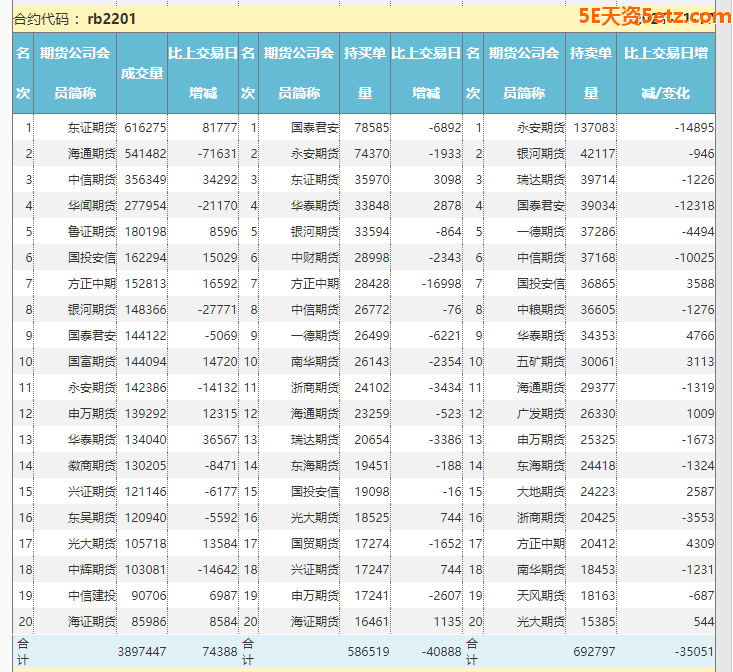Screen dimensions: 733x672
Task: Select volume value 105718 for 光大期货
Action: [x=145, y=544]
